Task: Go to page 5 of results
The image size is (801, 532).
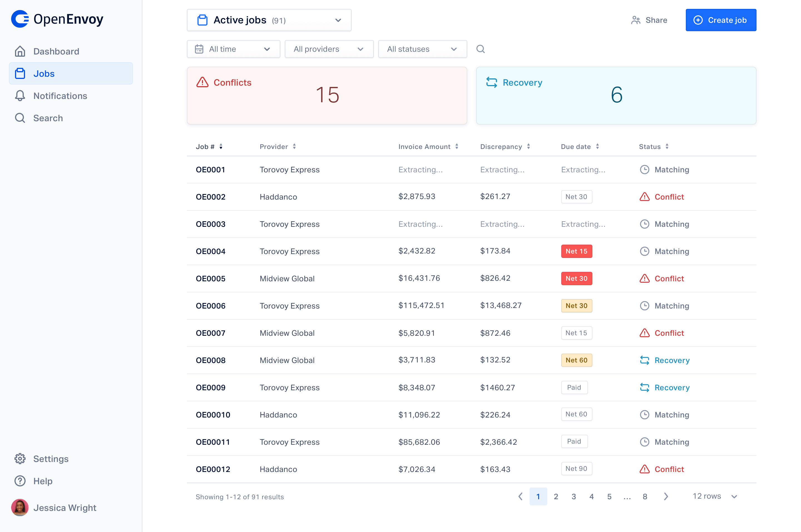Action: 609,496
